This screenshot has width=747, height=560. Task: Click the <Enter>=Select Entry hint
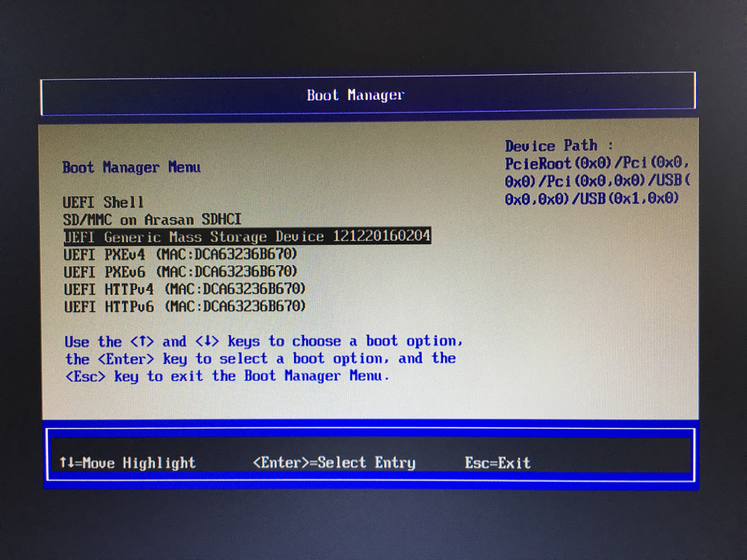pos(334,463)
